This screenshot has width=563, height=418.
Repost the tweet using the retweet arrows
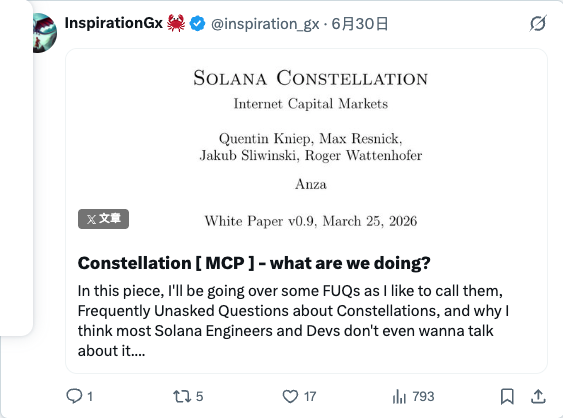[x=182, y=396]
